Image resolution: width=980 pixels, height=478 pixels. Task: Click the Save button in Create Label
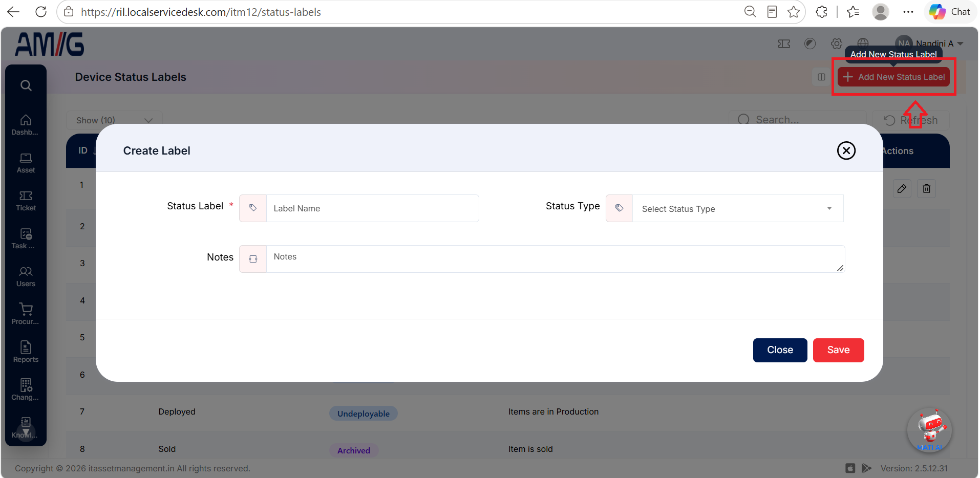point(838,350)
